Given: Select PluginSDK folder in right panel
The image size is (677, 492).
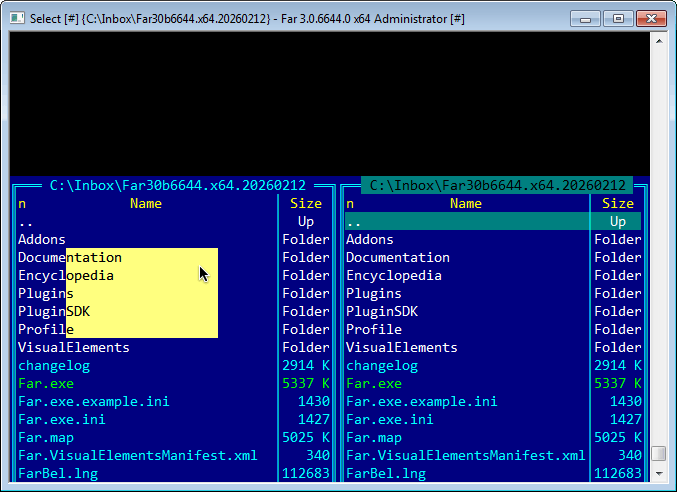Looking at the screenshot, I should click(382, 312).
